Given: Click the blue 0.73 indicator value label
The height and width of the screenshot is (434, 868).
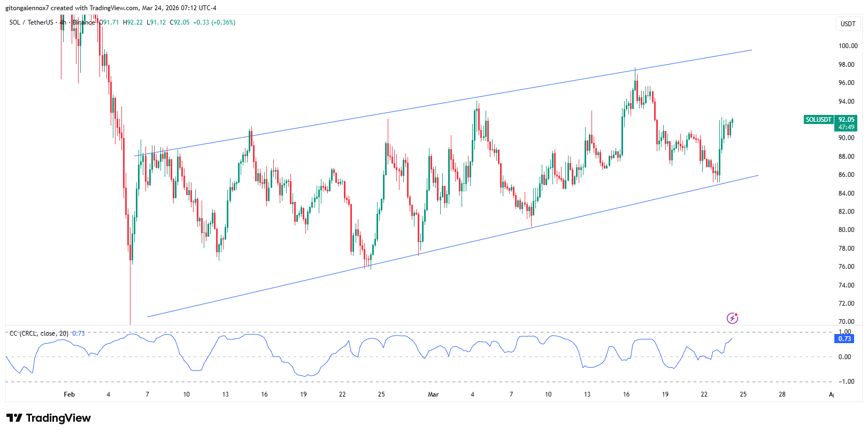Looking at the screenshot, I should 844,339.
